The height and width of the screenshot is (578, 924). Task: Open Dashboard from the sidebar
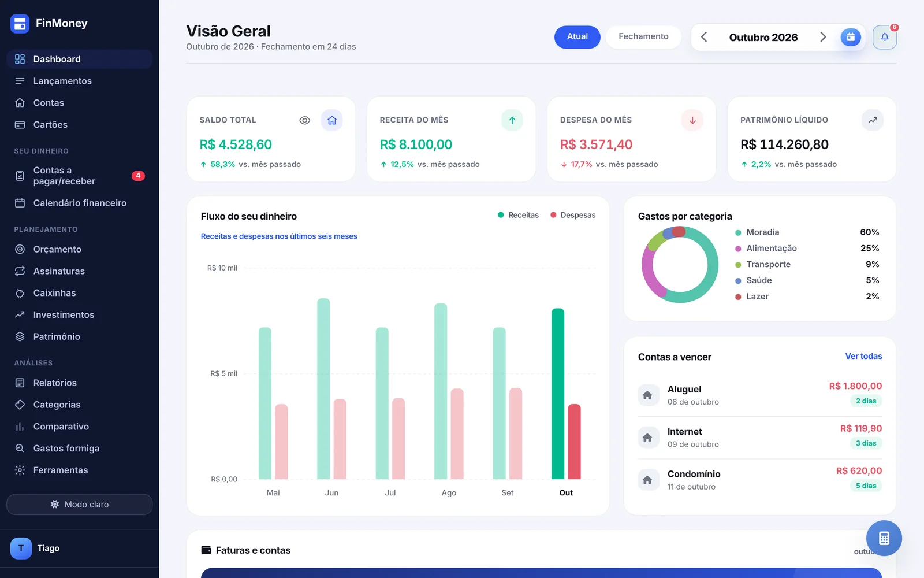tap(80, 59)
